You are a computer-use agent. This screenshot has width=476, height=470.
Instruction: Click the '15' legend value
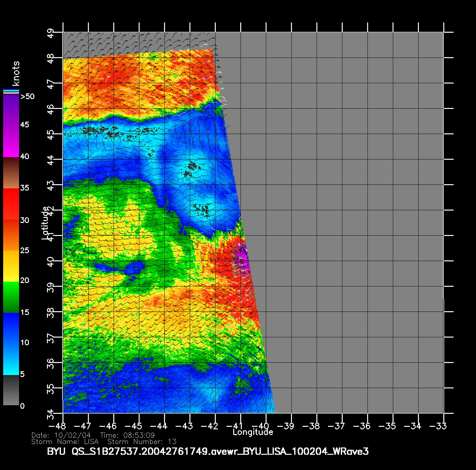point(25,312)
